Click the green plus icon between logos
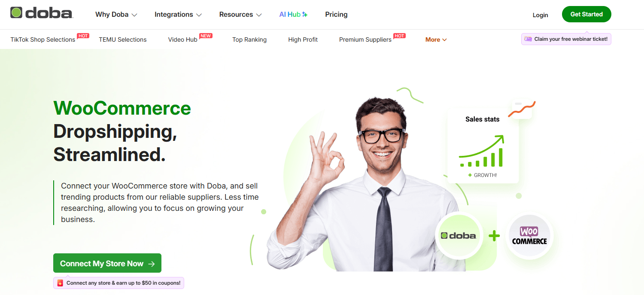The width and height of the screenshot is (644, 295). (494, 236)
